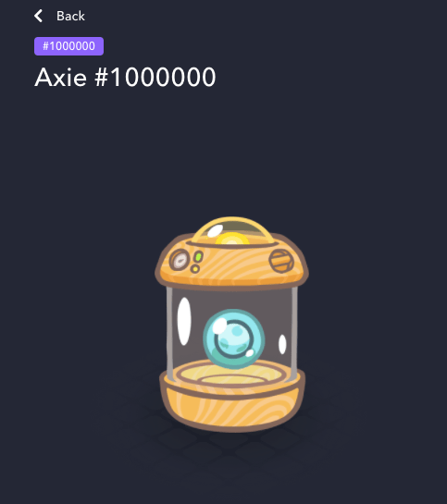
Task: Tap the round gauge dial on lid
Action: [x=180, y=260]
